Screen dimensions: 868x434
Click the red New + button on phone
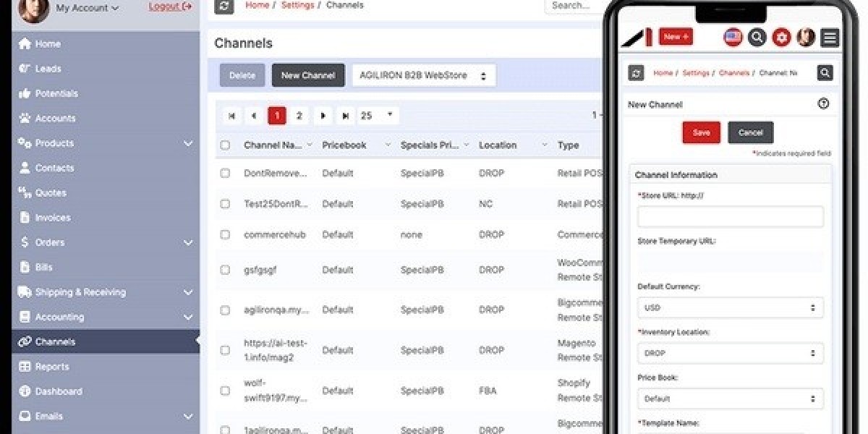point(676,37)
